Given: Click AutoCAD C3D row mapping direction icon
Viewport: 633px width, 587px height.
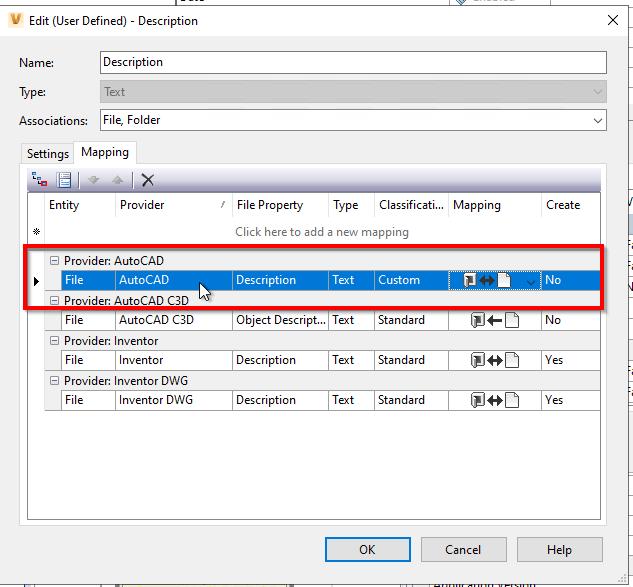Looking at the screenshot, I should (x=495, y=321).
